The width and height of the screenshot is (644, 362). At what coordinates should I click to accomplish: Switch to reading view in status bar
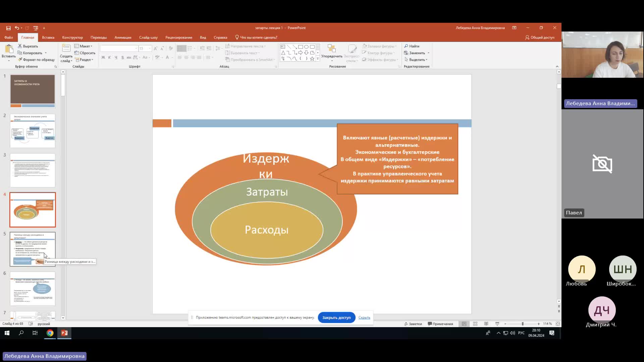click(486, 324)
